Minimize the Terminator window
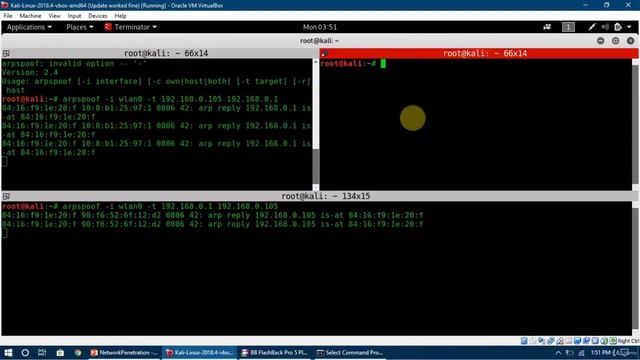 [600, 41]
